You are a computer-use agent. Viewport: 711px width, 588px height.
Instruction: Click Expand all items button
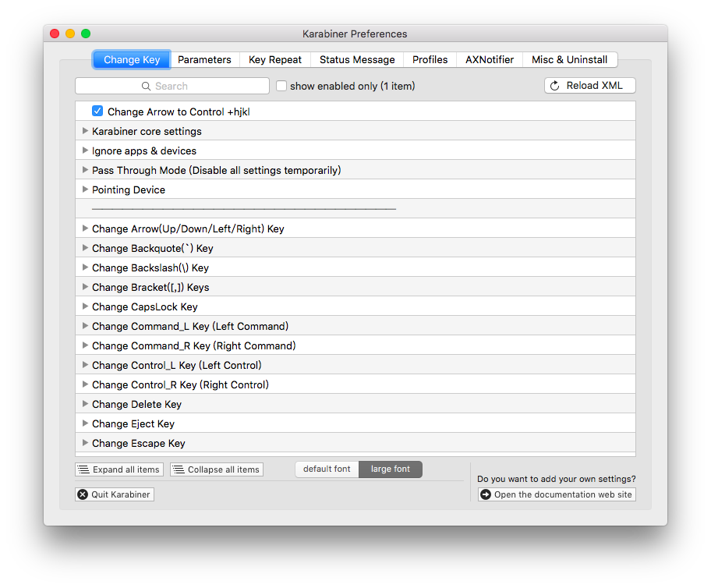[119, 469]
